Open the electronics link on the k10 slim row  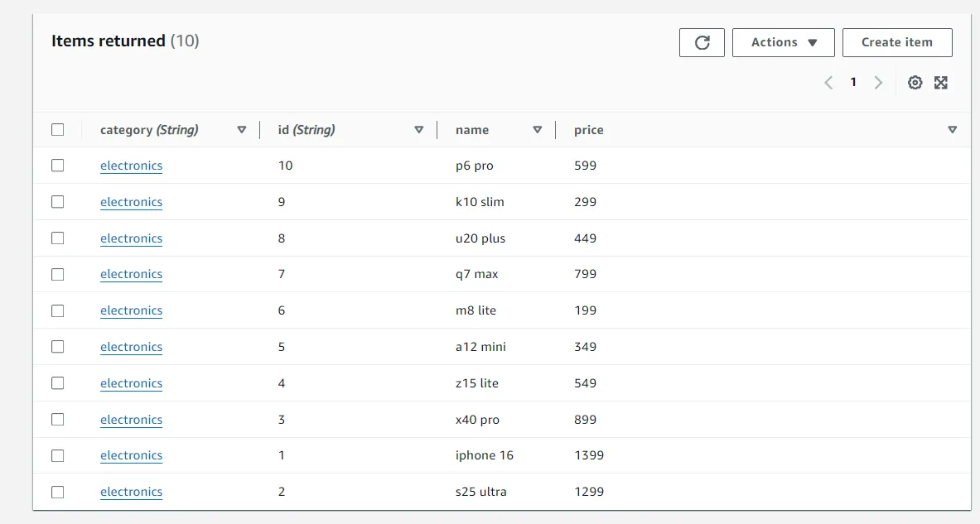tap(131, 201)
